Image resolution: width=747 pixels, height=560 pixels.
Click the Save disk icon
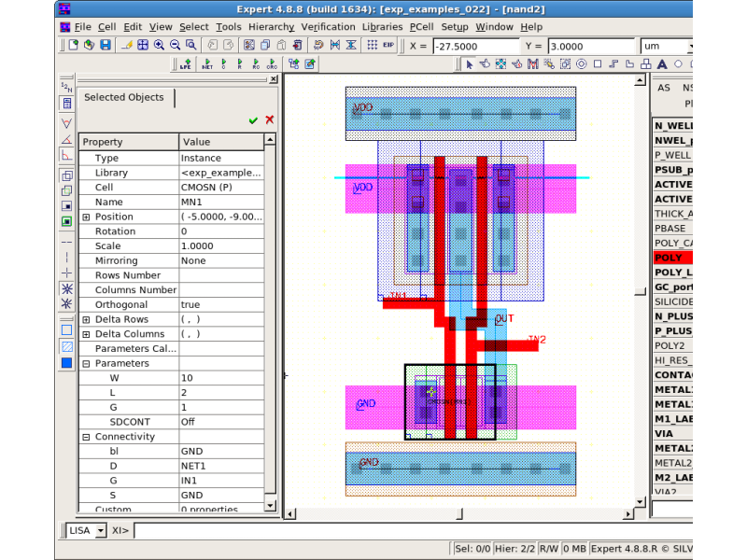click(x=105, y=45)
